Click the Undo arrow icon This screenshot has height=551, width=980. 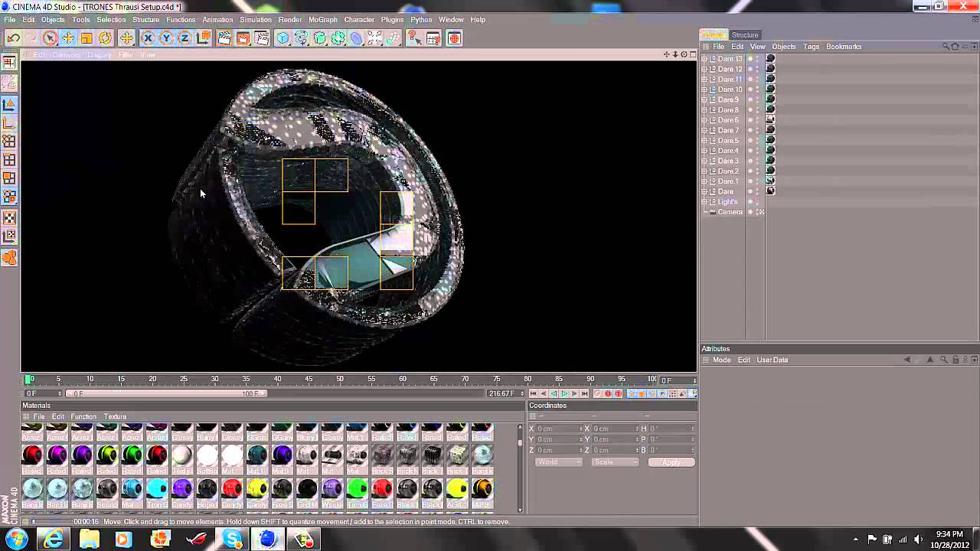[13, 38]
